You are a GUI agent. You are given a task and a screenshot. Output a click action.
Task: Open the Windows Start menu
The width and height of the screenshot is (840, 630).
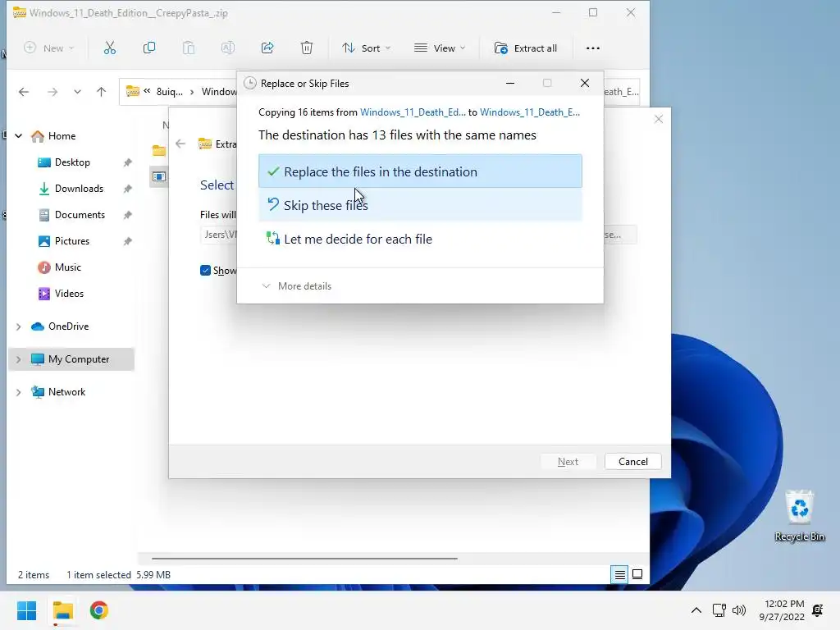tap(27, 610)
